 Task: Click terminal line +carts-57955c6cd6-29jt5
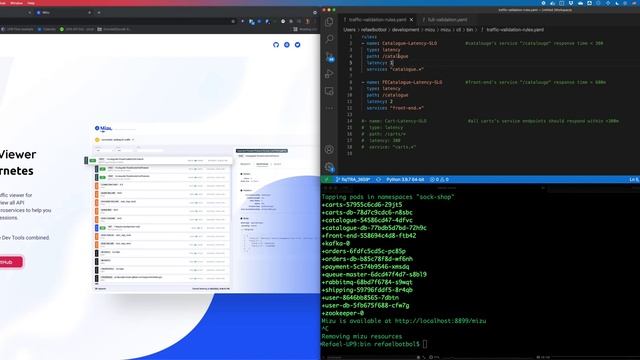tap(362, 205)
